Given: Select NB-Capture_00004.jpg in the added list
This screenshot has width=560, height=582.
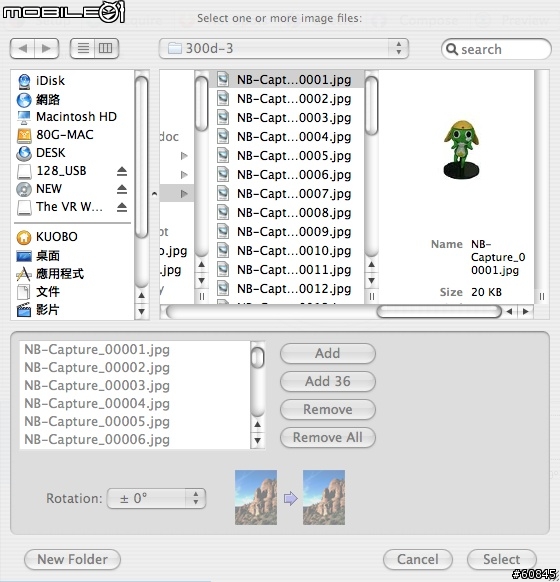Looking at the screenshot, I should pyautogui.click(x=135, y=403).
